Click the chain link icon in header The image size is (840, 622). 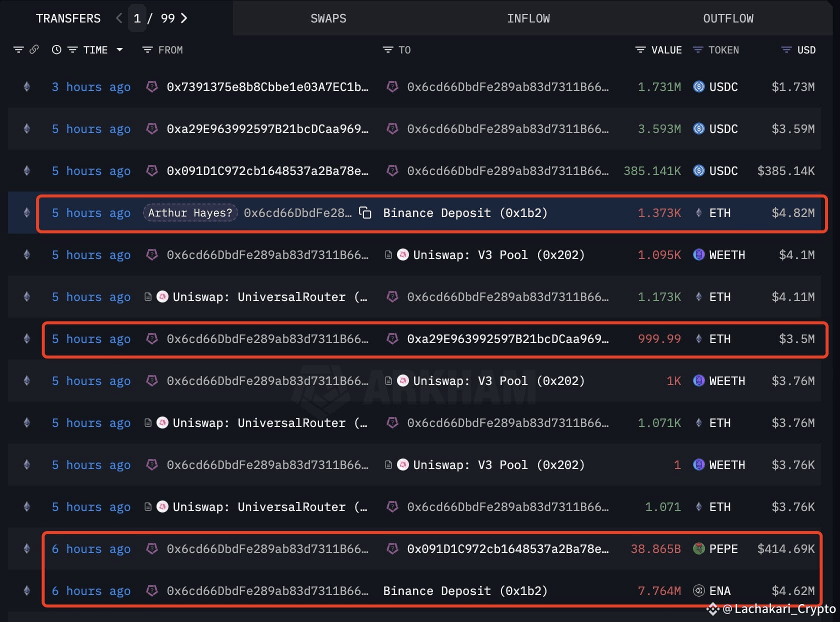[x=34, y=49]
